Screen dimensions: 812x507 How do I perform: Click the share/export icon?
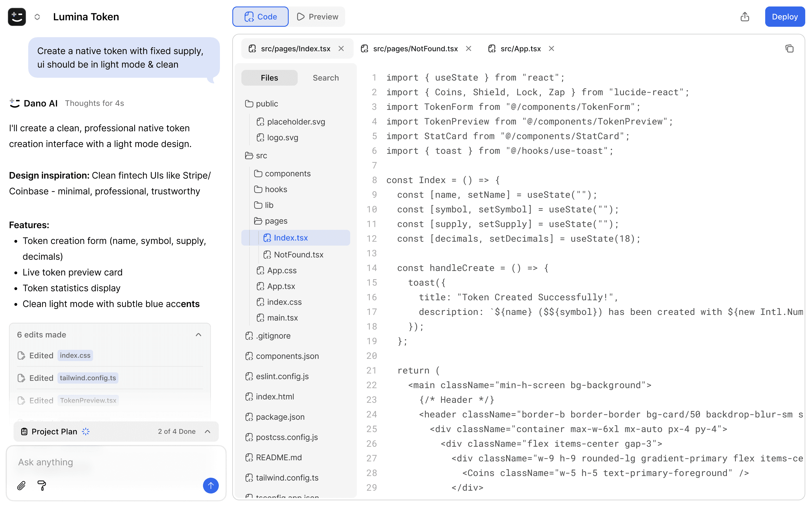(x=744, y=17)
